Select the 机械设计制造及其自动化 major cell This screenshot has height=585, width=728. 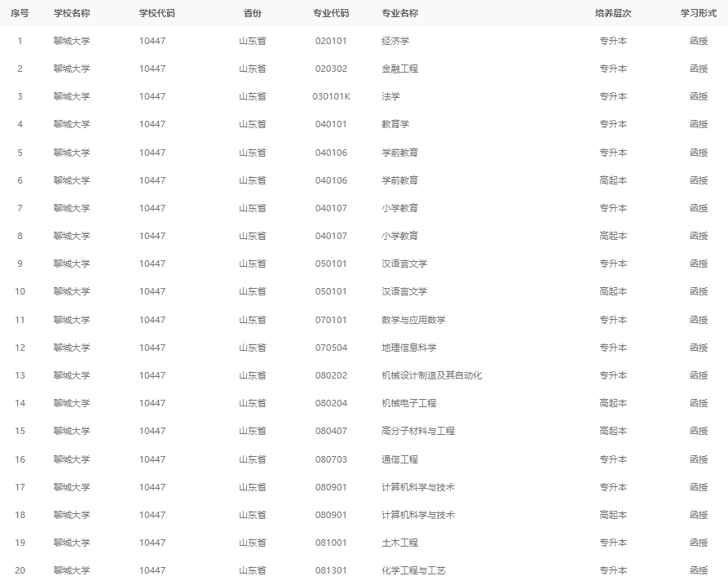[x=432, y=375]
